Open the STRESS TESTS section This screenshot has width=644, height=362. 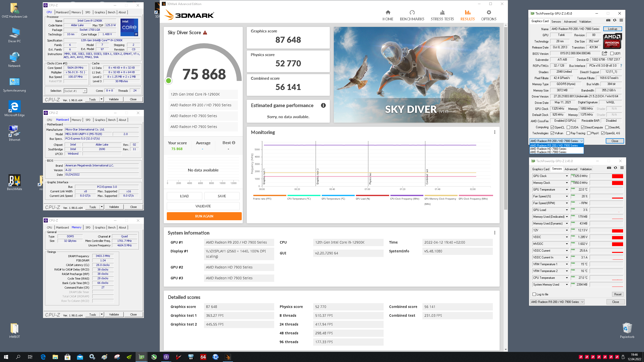[442, 15]
